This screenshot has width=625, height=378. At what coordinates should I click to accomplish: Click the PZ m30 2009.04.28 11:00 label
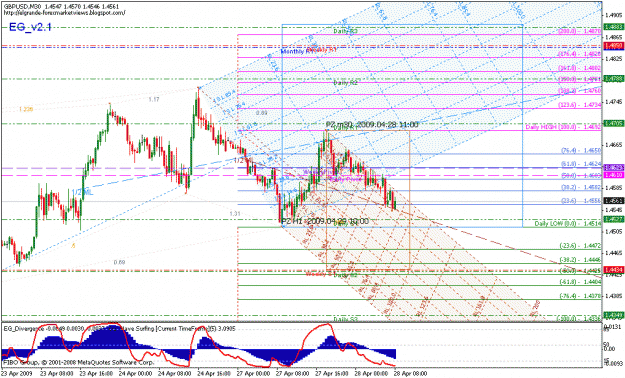point(372,125)
